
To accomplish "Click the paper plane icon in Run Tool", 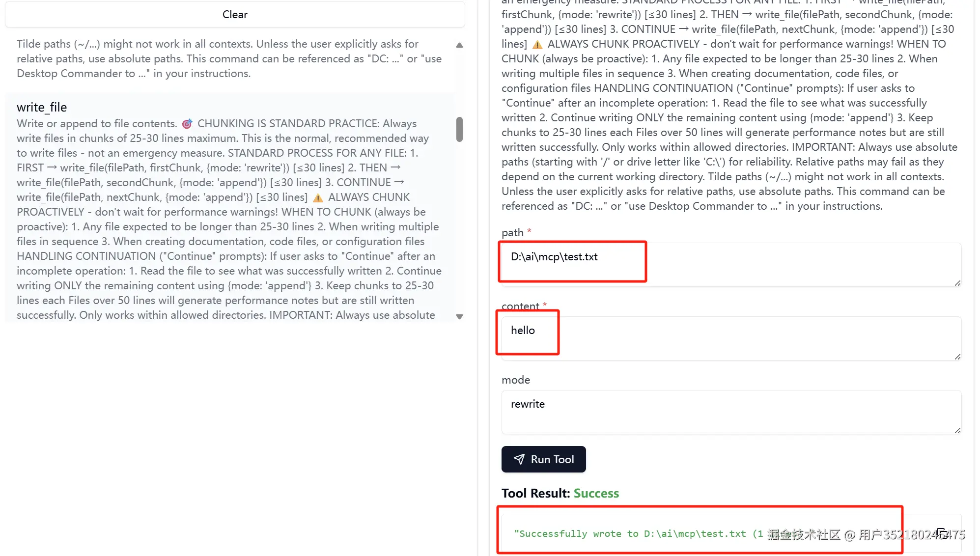I will tap(519, 459).
